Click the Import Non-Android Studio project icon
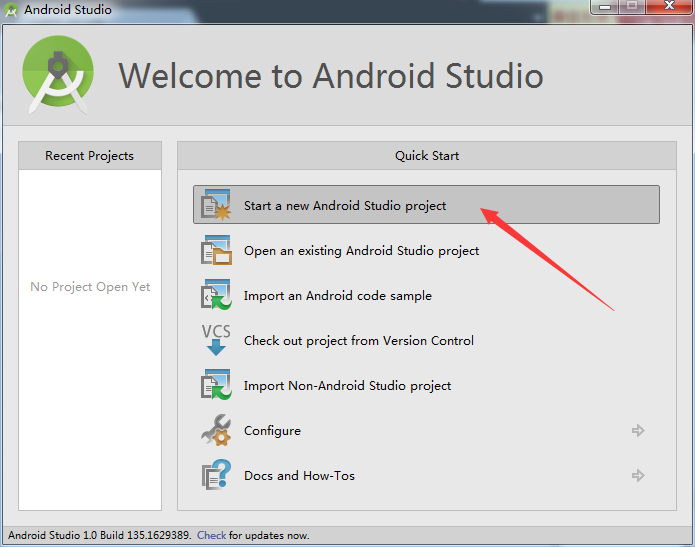This screenshot has height=547, width=695. pyautogui.click(x=216, y=385)
